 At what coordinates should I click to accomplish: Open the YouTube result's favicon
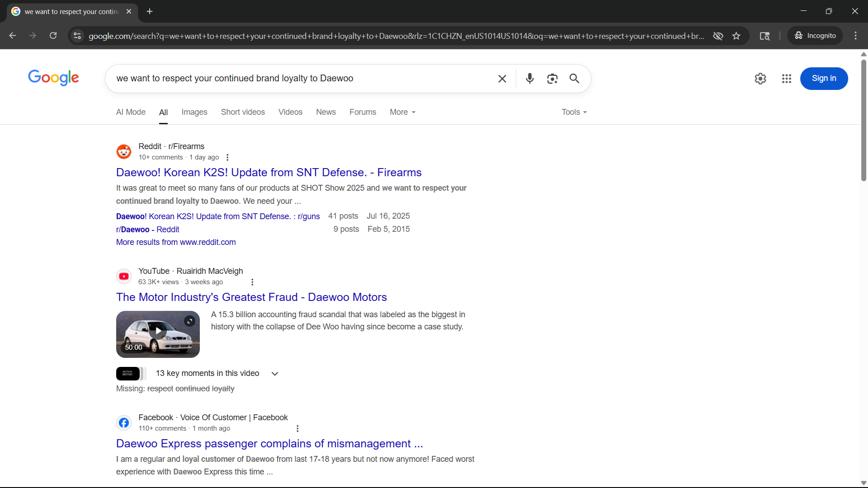click(124, 277)
